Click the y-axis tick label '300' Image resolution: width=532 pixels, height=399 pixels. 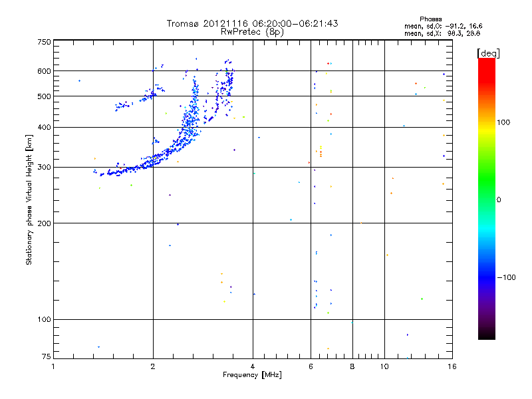tap(44, 167)
